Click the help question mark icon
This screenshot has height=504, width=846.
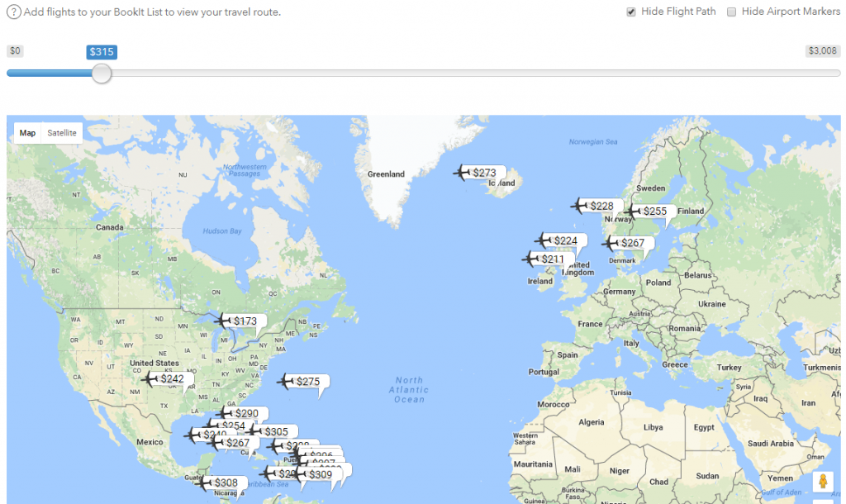(14, 12)
